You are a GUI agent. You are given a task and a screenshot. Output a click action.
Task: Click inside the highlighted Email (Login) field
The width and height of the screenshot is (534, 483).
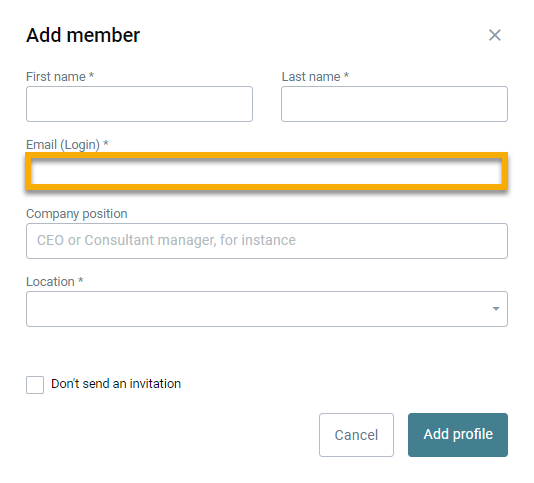[267, 171]
